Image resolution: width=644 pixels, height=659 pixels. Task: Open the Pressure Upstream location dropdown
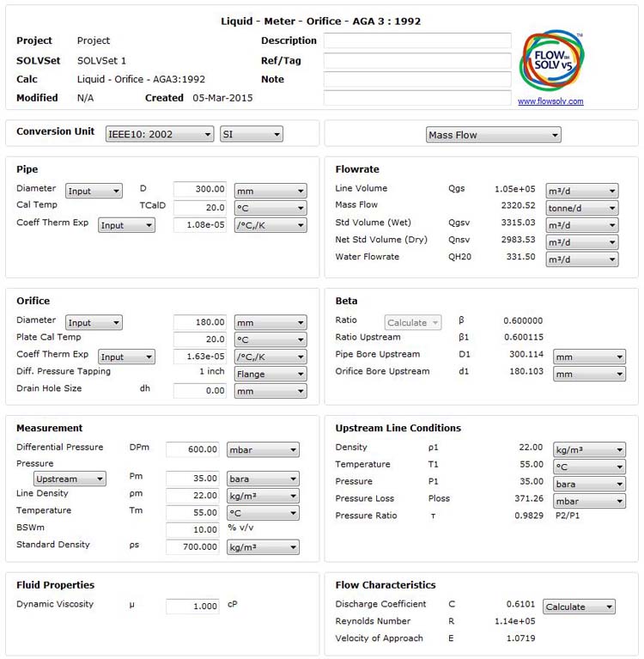(x=70, y=479)
